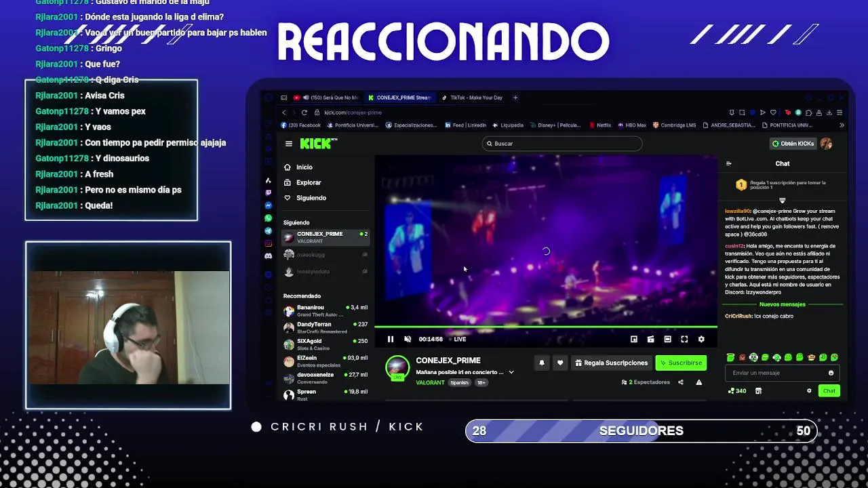Viewport: 868px width, 488px height.
Task: Open davooxeneize recommended channel
Action: (x=325, y=378)
